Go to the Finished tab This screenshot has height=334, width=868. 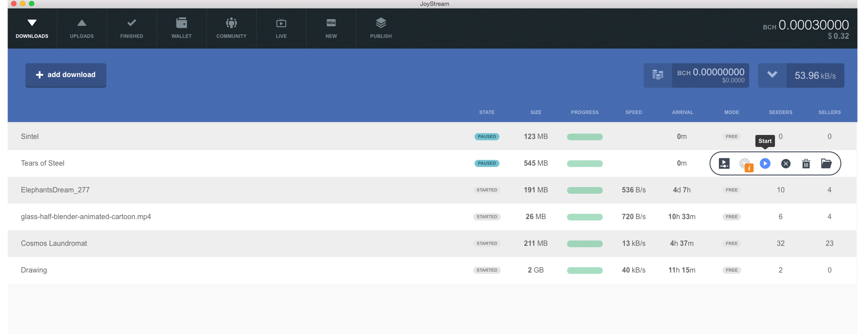tap(132, 29)
